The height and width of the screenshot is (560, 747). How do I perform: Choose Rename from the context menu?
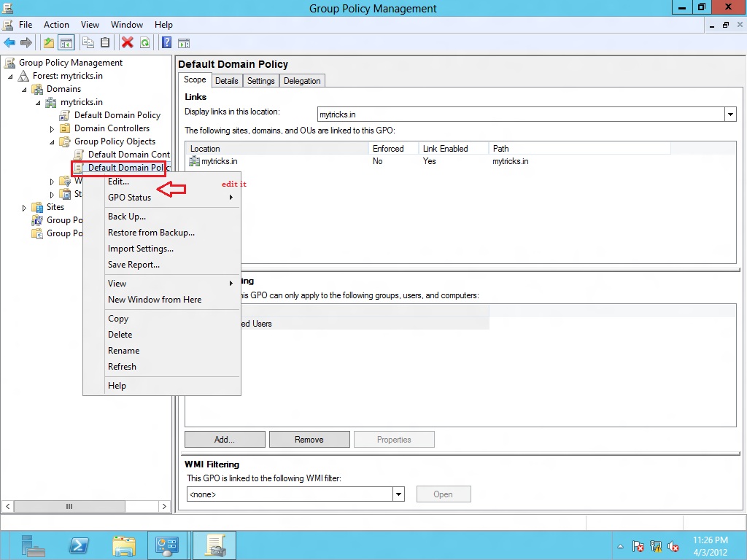point(172,351)
